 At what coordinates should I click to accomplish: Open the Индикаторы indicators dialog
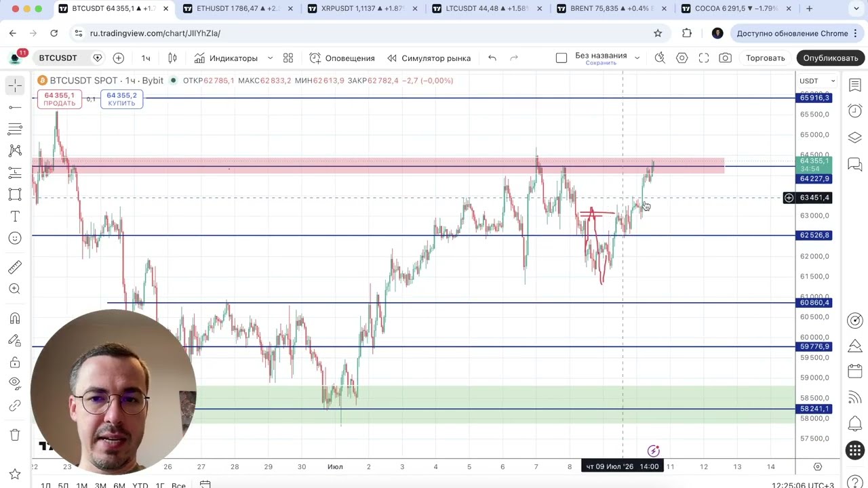coord(226,58)
